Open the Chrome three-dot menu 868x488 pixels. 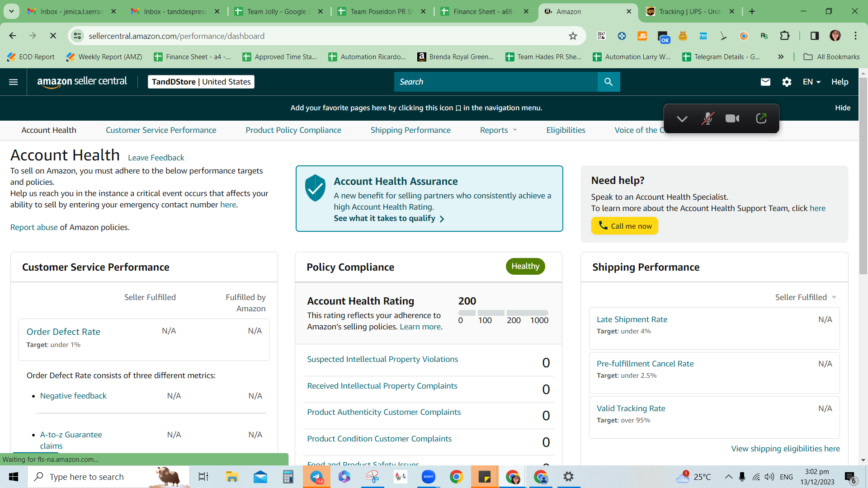pyautogui.click(x=855, y=36)
